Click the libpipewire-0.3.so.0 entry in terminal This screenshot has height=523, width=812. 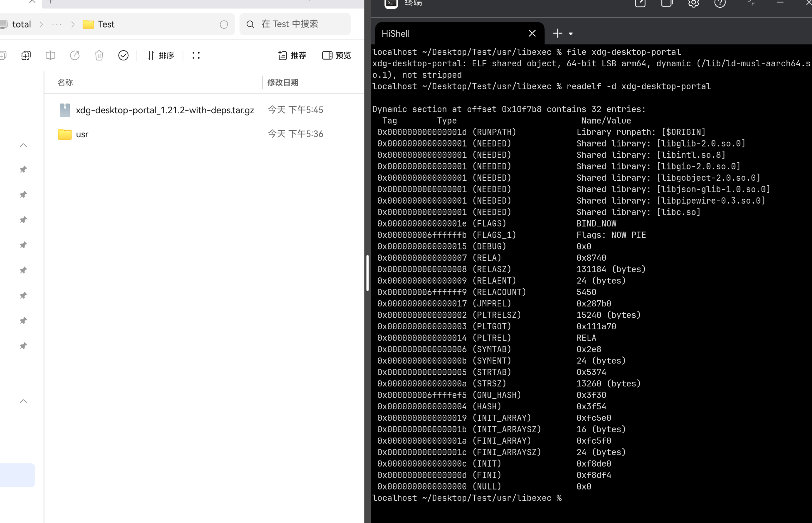coord(711,200)
